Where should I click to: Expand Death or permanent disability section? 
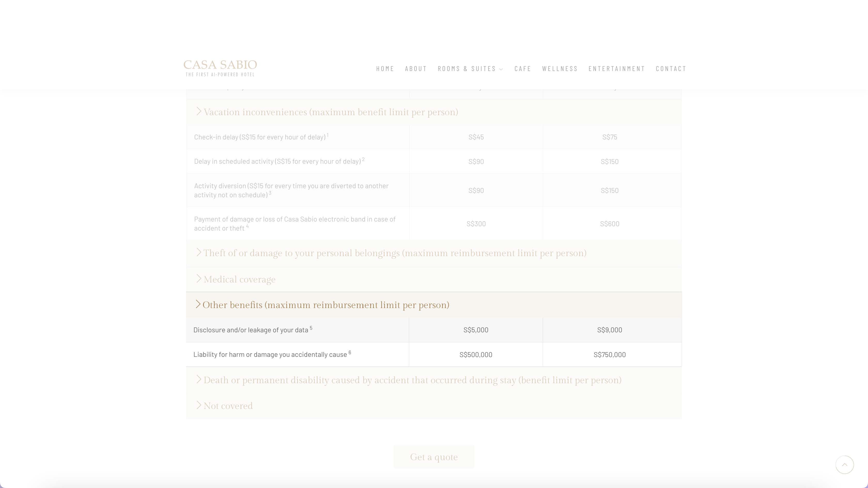click(412, 380)
